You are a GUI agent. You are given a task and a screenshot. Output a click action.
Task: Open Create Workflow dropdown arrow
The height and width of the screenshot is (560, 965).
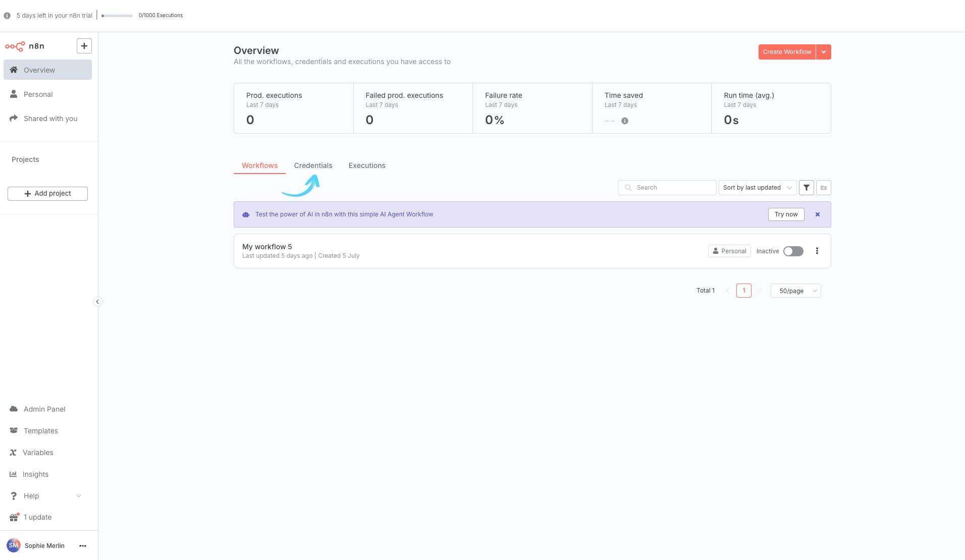coord(824,52)
